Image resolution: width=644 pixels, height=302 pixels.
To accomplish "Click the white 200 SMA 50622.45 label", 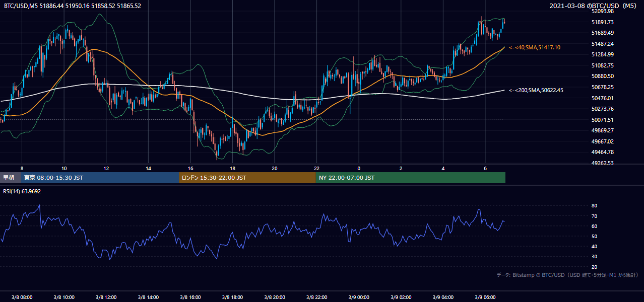I will (x=536, y=91).
